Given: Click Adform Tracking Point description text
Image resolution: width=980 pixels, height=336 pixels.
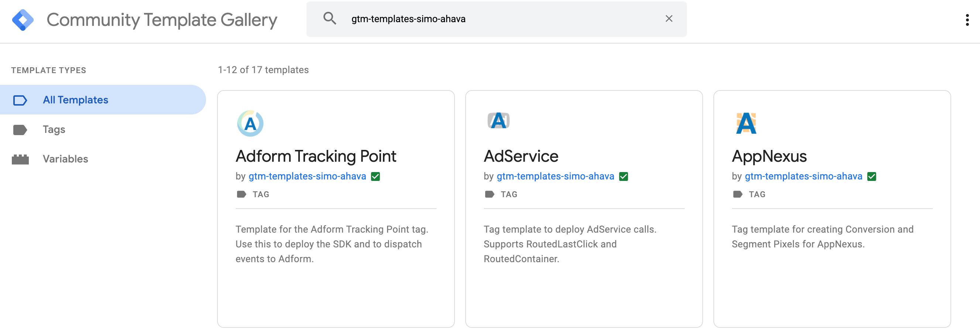Looking at the screenshot, I should (332, 244).
